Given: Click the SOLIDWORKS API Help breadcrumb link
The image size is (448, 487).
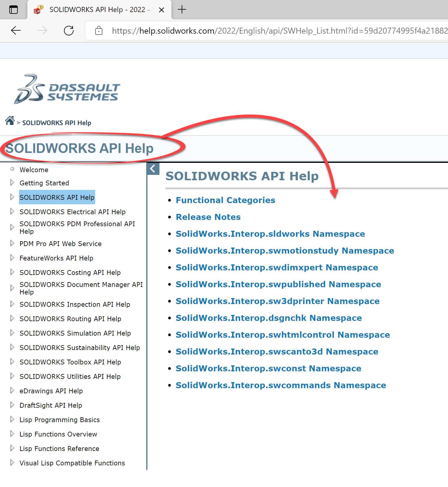Looking at the screenshot, I should [57, 123].
